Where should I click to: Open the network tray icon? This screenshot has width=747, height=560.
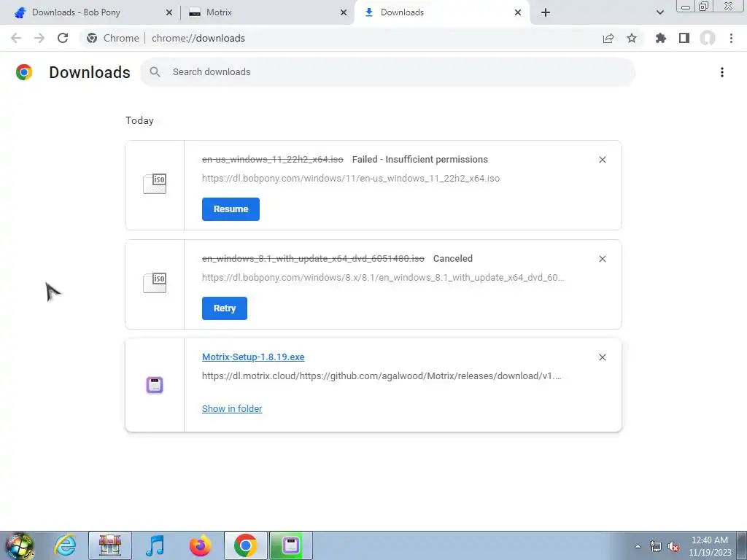tap(656, 547)
